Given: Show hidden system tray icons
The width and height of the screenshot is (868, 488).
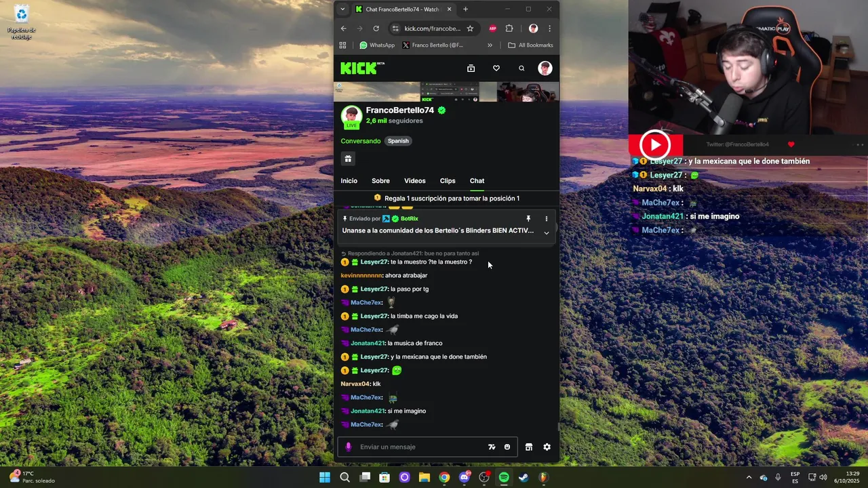Looking at the screenshot, I should coord(749,477).
